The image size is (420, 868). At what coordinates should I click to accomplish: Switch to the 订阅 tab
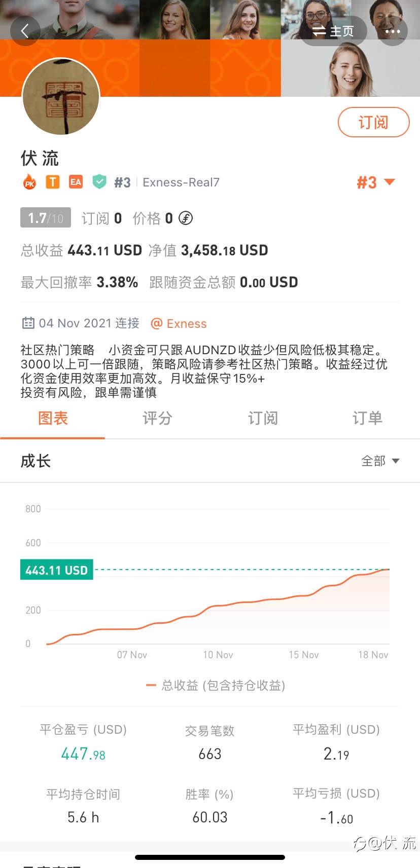tap(263, 419)
